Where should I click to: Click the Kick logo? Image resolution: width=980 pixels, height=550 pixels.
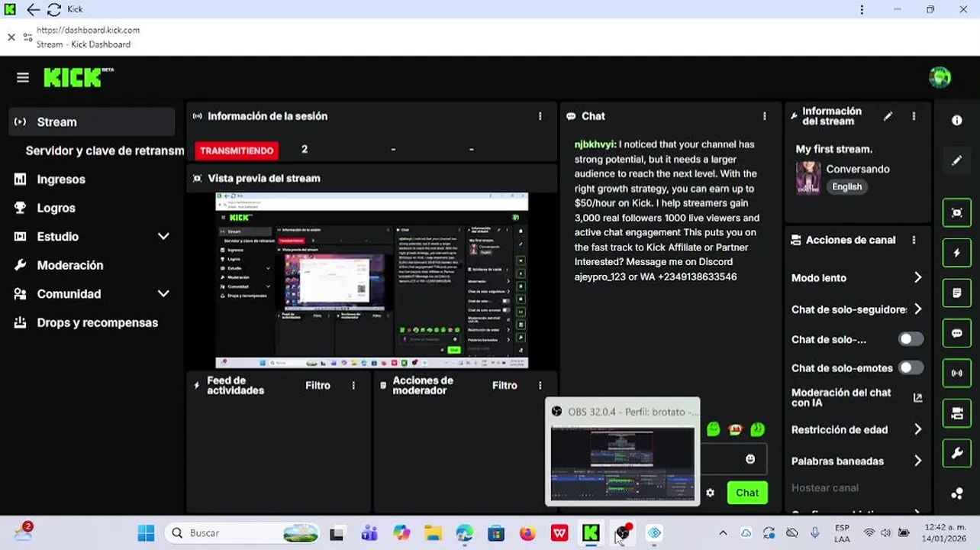tap(79, 77)
